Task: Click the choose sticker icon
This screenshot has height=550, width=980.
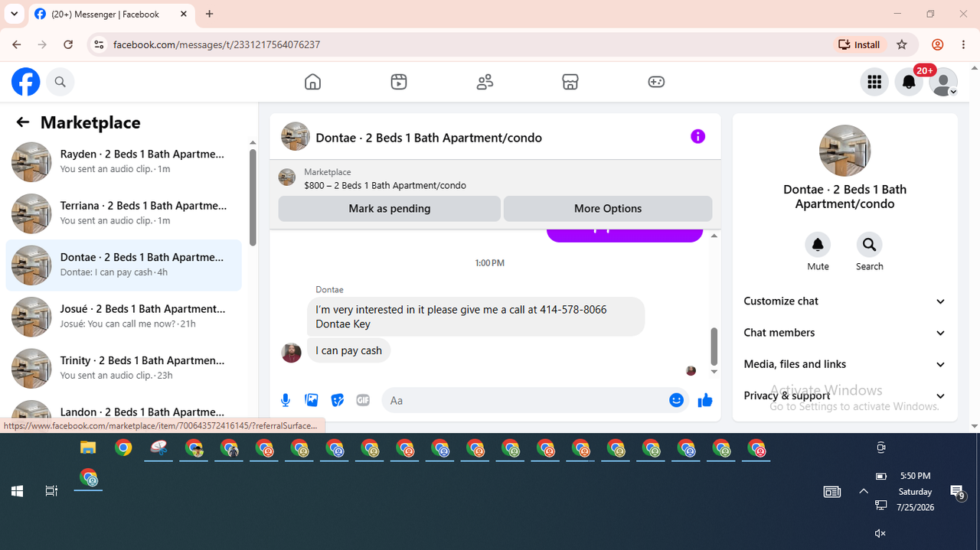Action: (x=337, y=400)
